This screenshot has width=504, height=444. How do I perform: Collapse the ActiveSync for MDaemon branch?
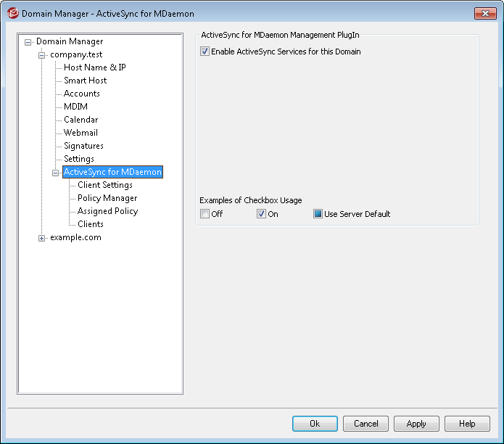[x=55, y=173]
